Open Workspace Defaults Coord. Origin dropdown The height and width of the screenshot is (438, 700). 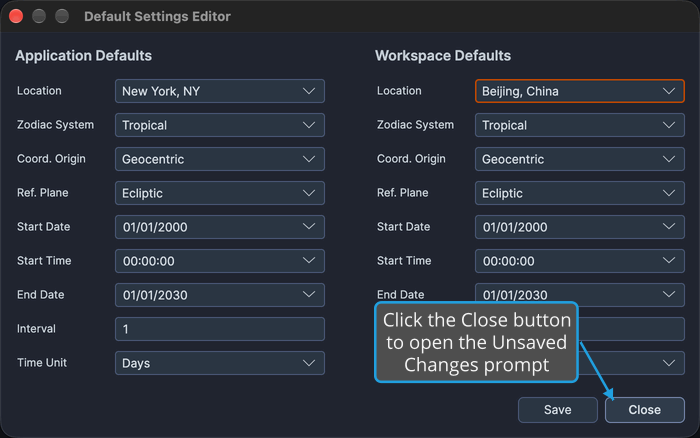pos(579,159)
